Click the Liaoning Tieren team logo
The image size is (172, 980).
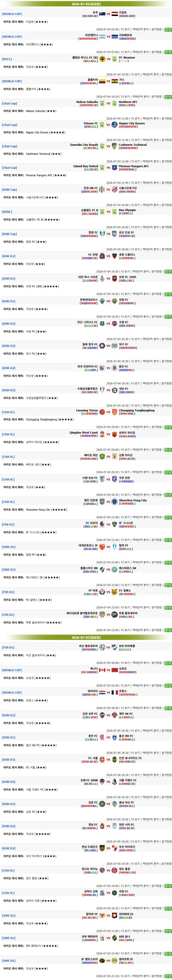102,412
